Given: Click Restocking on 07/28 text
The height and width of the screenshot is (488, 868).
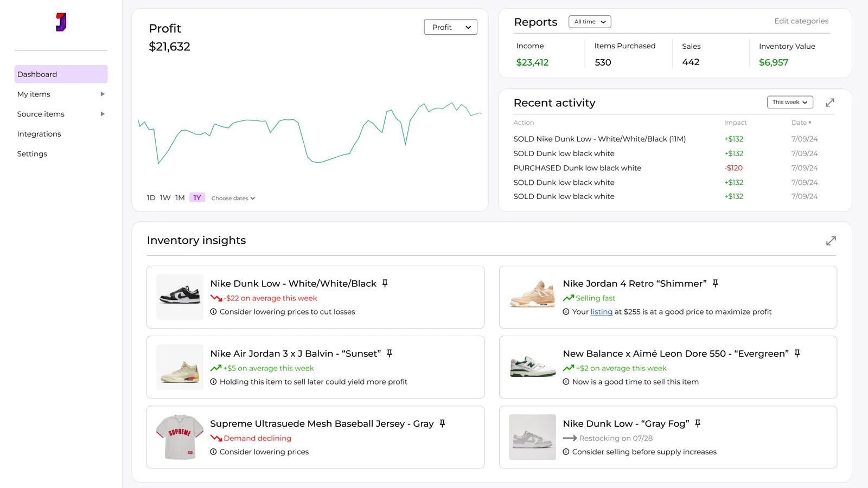Looking at the screenshot, I should coord(616,438).
